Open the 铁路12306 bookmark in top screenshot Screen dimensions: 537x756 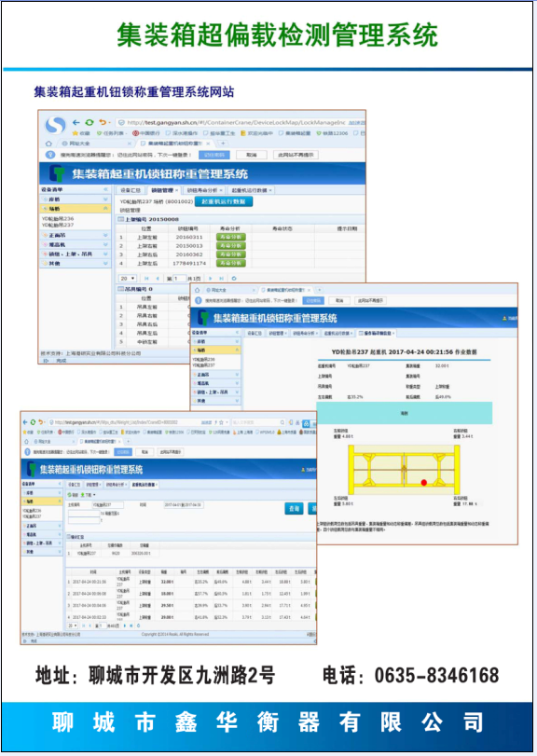coord(332,133)
